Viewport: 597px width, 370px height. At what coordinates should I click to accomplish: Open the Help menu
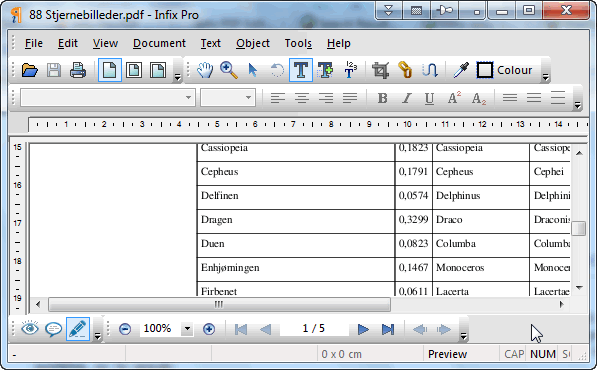(338, 43)
